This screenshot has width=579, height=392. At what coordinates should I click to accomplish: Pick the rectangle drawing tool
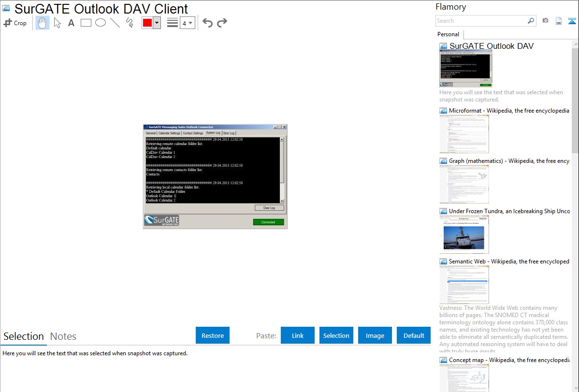[86, 23]
